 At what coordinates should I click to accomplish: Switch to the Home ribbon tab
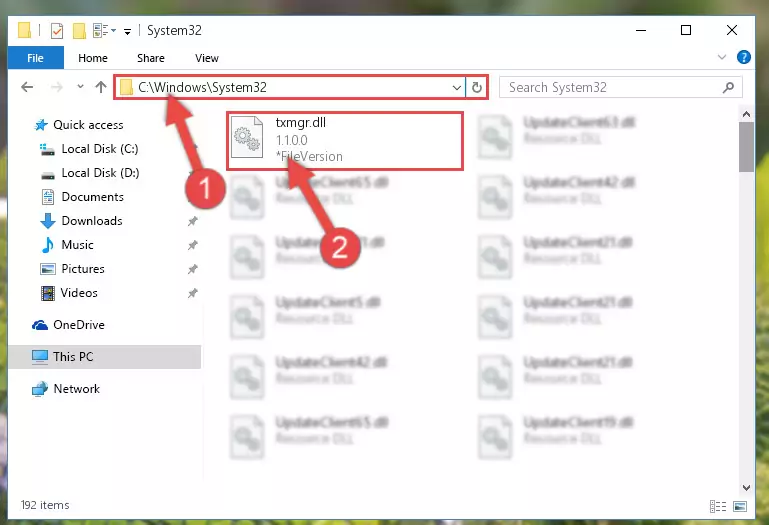point(93,58)
